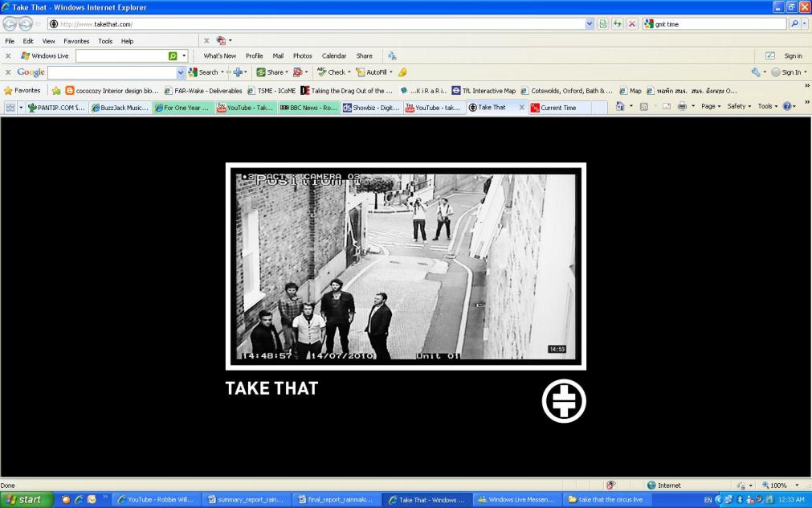The image size is (812, 508).
Task: Click the Read Mail envelope icon
Action: pos(667,106)
